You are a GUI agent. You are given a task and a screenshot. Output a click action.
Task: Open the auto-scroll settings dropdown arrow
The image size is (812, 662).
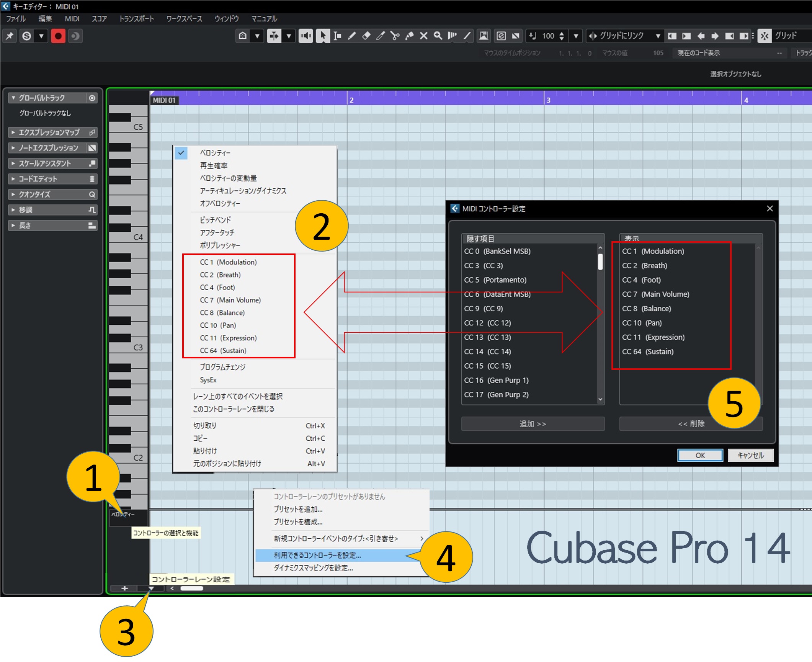[x=289, y=36]
